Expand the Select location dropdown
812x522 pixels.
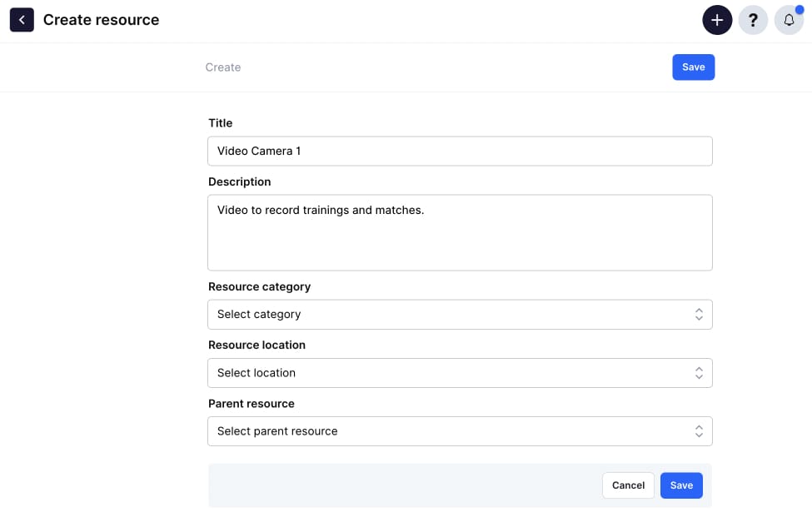[460, 373]
